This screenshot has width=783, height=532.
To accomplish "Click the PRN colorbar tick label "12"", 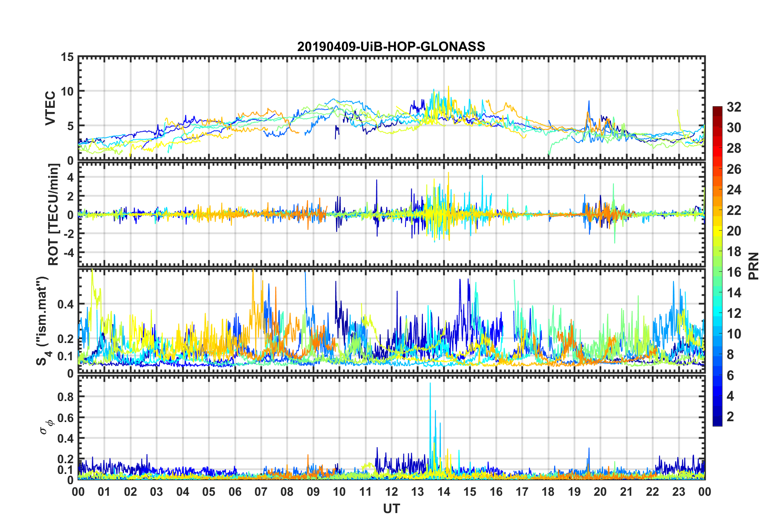I will [734, 313].
